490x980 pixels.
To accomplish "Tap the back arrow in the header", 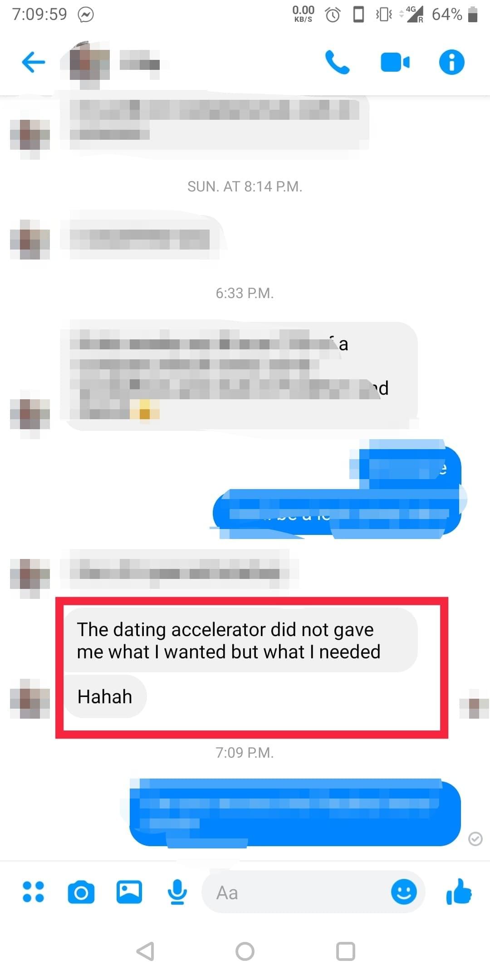I will (x=34, y=62).
